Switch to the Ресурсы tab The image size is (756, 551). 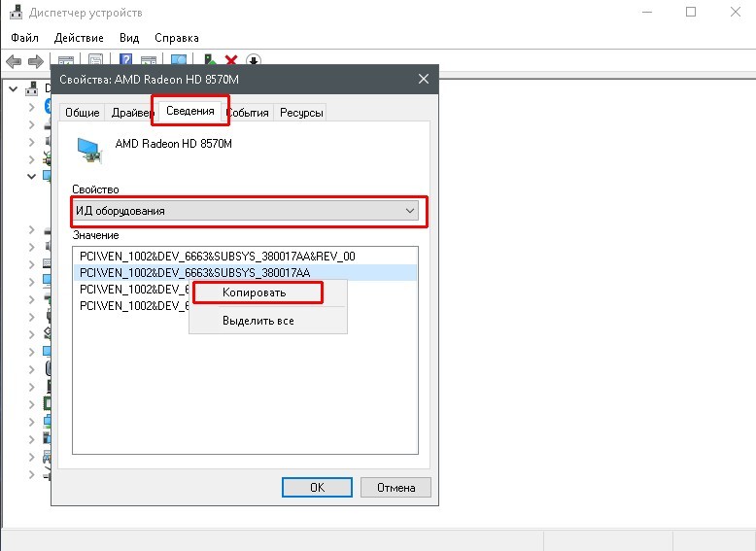pyautogui.click(x=301, y=113)
